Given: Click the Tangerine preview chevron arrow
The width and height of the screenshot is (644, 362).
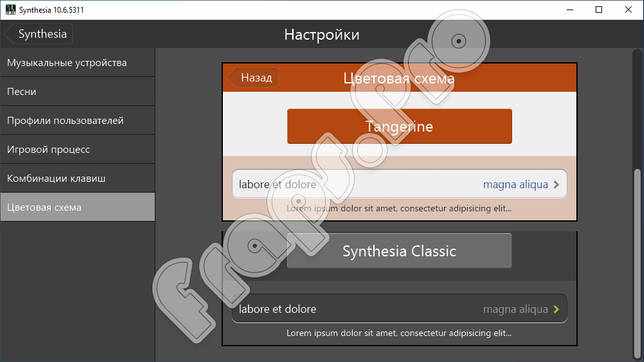Looking at the screenshot, I should pyautogui.click(x=556, y=184).
